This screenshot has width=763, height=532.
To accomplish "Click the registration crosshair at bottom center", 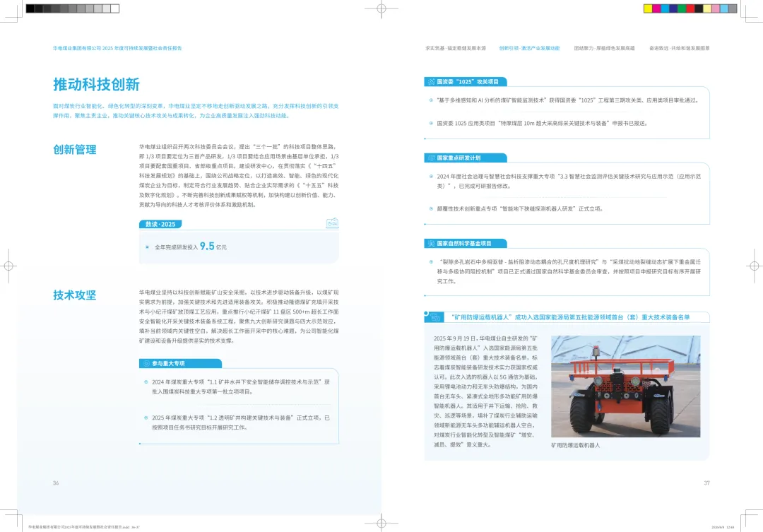I will click(x=381, y=524).
